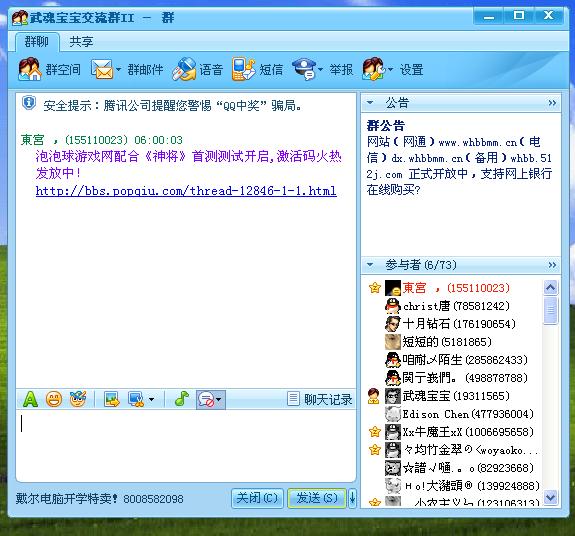Collapse the 参与者 (6/73) panel triangle
This screenshot has height=536, width=575.
tap(370, 265)
